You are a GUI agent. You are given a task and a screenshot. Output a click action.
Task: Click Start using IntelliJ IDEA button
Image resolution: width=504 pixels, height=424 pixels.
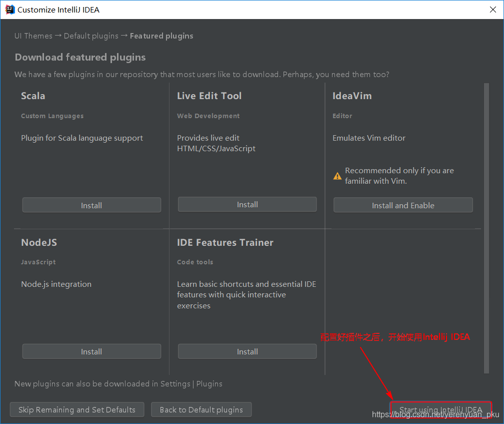coord(440,409)
